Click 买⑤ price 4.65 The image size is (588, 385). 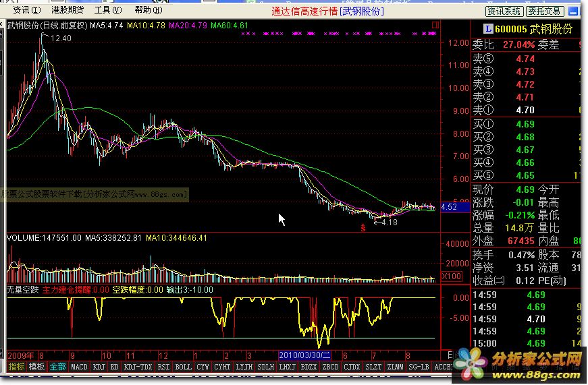[525, 176]
